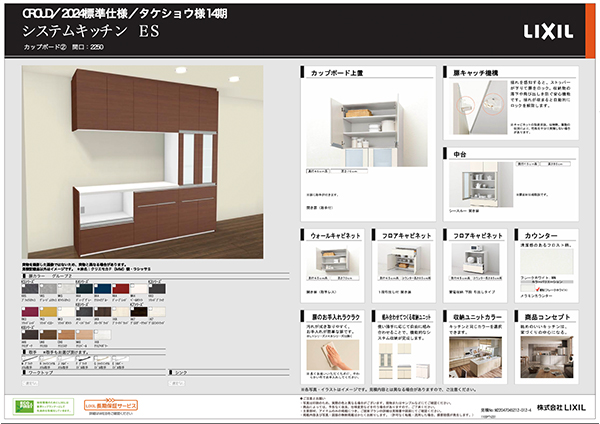Click the main cupboard 3D rendering

[142, 162]
